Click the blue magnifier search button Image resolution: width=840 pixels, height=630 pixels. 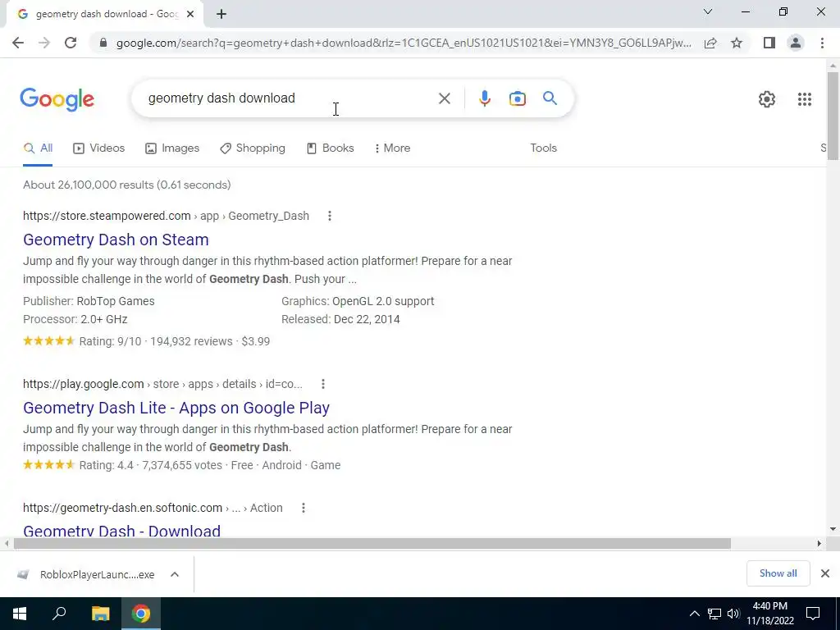point(550,98)
